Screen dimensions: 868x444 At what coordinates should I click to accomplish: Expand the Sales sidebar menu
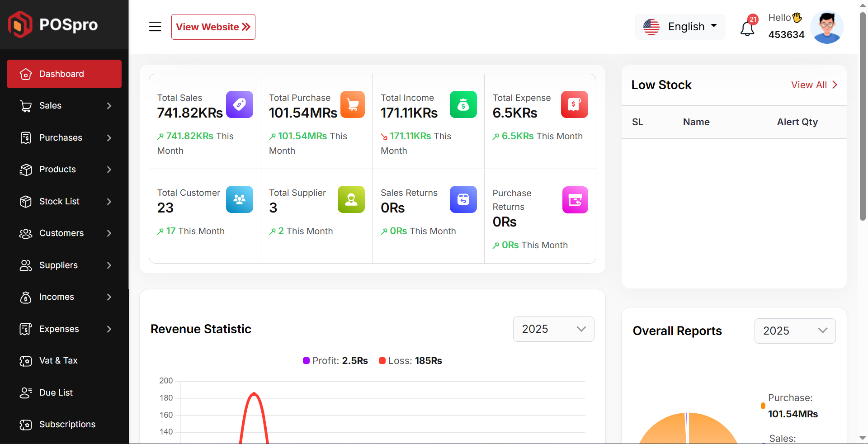click(64, 106)
